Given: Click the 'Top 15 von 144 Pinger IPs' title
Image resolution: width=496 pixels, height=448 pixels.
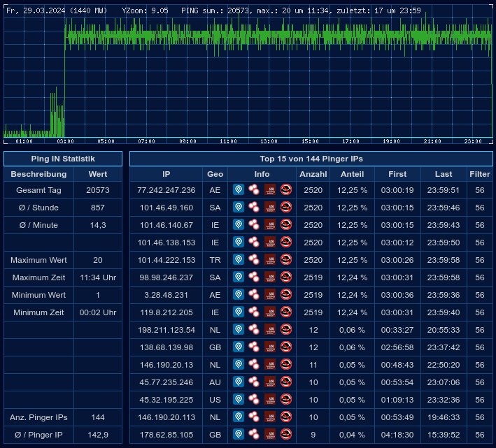Looking at the screenshot, I should click(x=311, y=159).
